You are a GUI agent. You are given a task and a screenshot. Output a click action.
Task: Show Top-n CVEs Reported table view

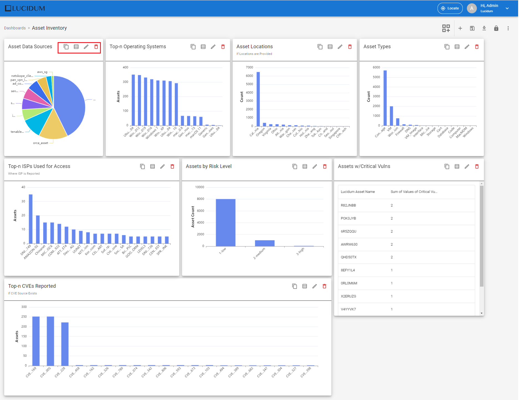click(305, 286)
